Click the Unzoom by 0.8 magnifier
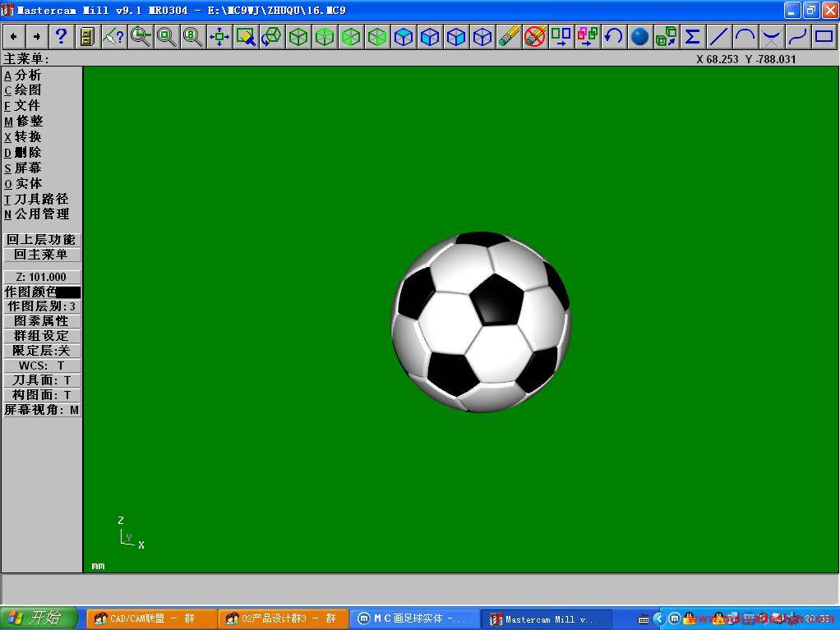The width and height of the screenshot is (840, 630). coord(193,36)
